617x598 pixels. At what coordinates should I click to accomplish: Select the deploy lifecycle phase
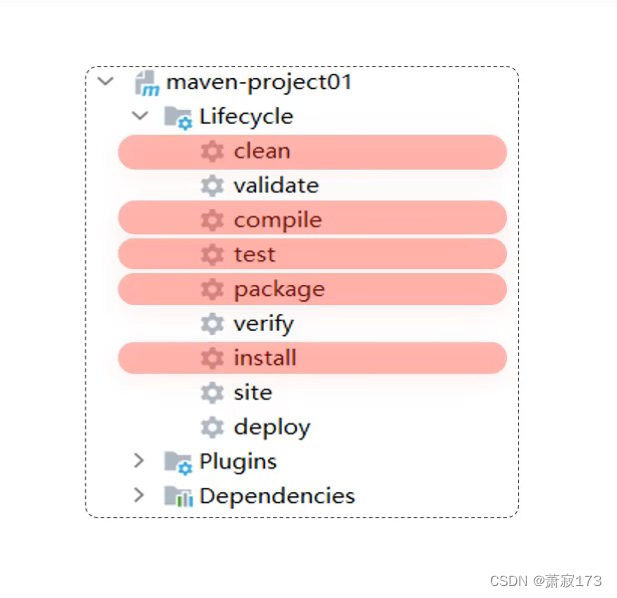tap(272, 428)
